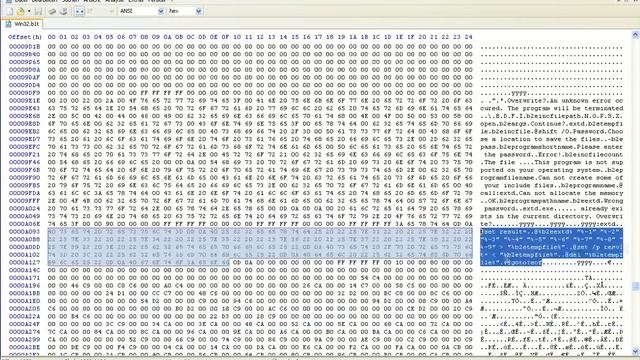640x360 pixels.
Task: Click the Open RAM toolbar icon
Action: click(52, 11)
